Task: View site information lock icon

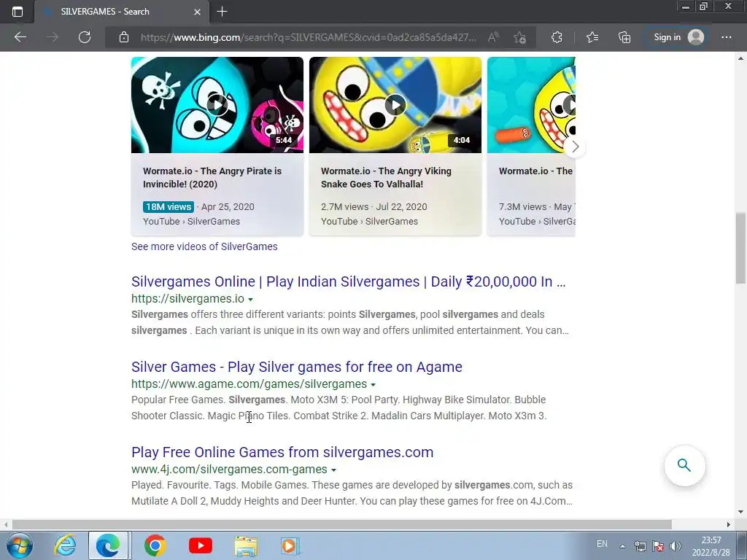Action: click(124, 37)
